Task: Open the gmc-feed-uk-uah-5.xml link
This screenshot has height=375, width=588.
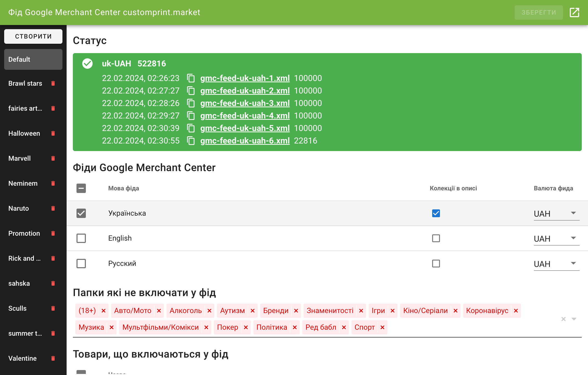Action: pos(245,128)
